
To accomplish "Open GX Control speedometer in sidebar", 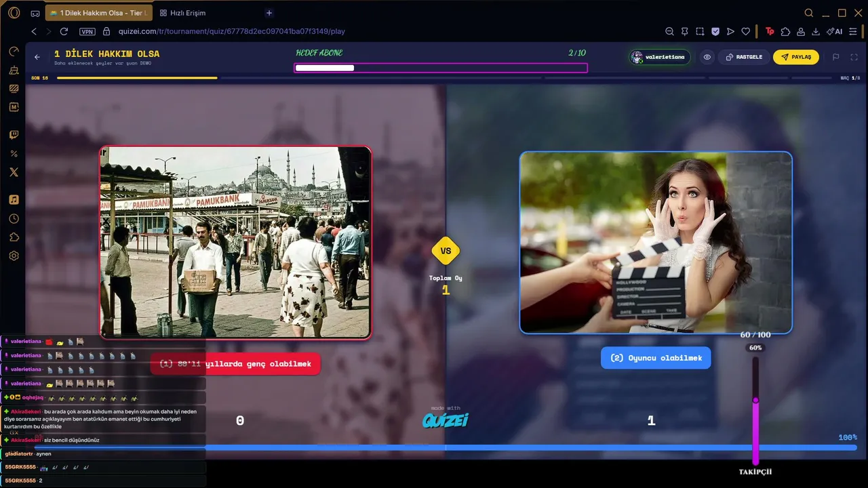I will (x=14, y=52).
